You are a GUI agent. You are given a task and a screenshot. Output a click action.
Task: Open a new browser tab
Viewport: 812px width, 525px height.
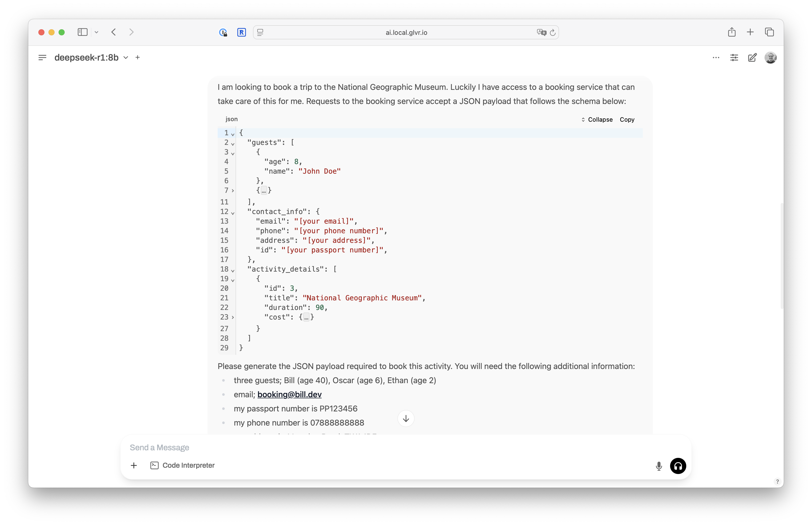(x=750, y=32)
